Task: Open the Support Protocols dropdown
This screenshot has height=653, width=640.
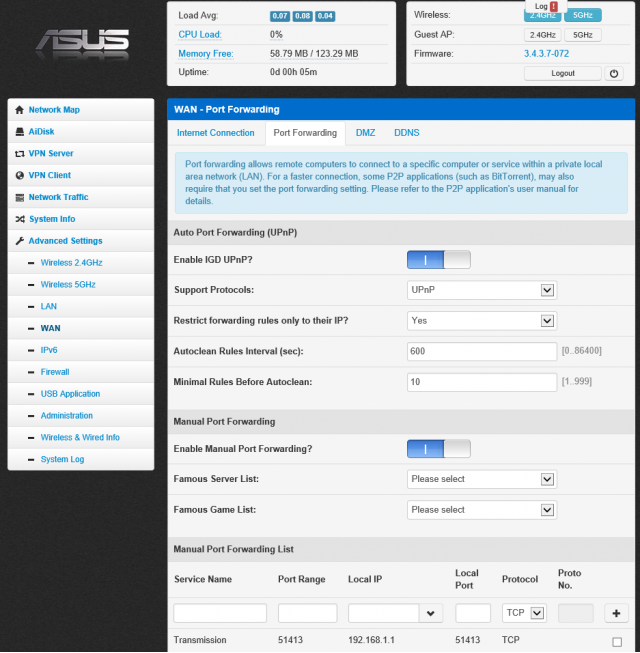Action: 482,290
